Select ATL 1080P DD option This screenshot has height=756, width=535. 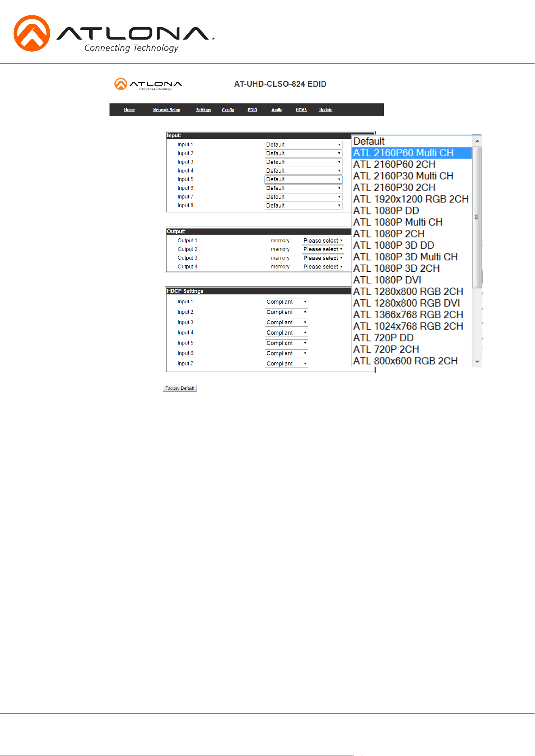[x=412, y=211]
